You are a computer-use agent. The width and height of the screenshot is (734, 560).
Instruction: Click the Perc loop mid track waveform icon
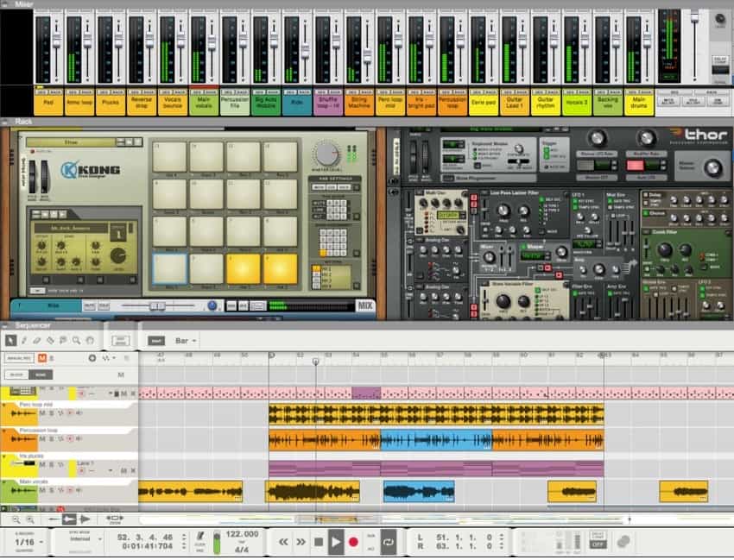pyautogui.click(x=23, y=413)
